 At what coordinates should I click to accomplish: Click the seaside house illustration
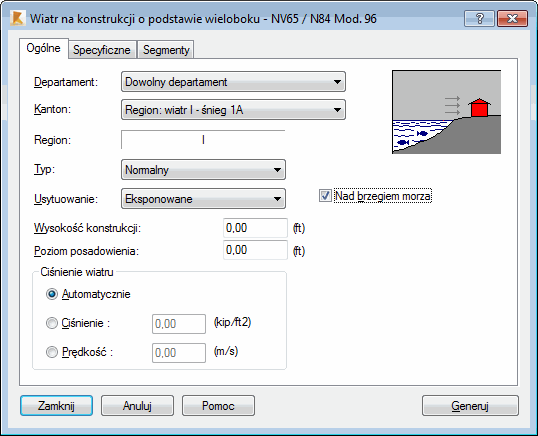(446, 112)
